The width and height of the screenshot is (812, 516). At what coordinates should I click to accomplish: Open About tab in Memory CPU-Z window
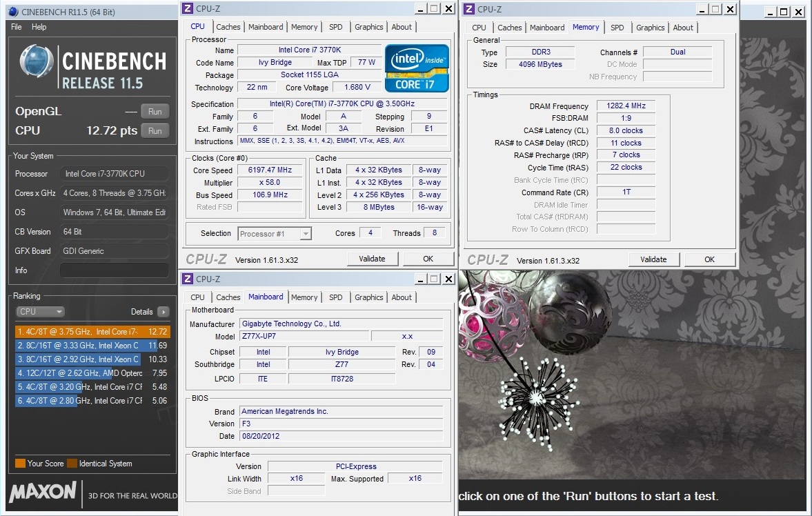click(682, 28)
